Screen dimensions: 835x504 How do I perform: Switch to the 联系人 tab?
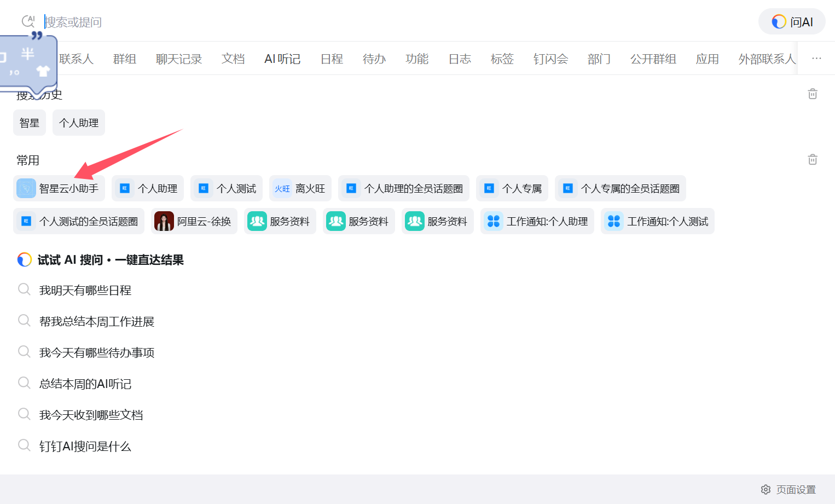(x=77, y=59)
